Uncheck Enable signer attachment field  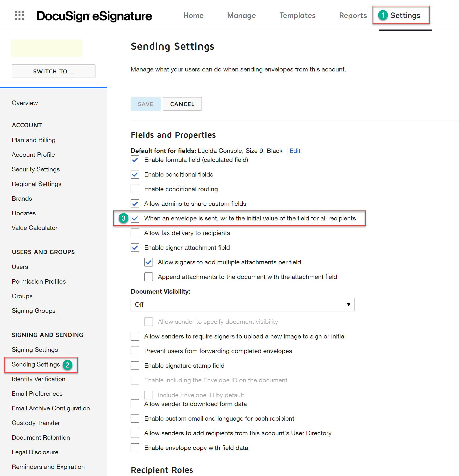point(135,248)
